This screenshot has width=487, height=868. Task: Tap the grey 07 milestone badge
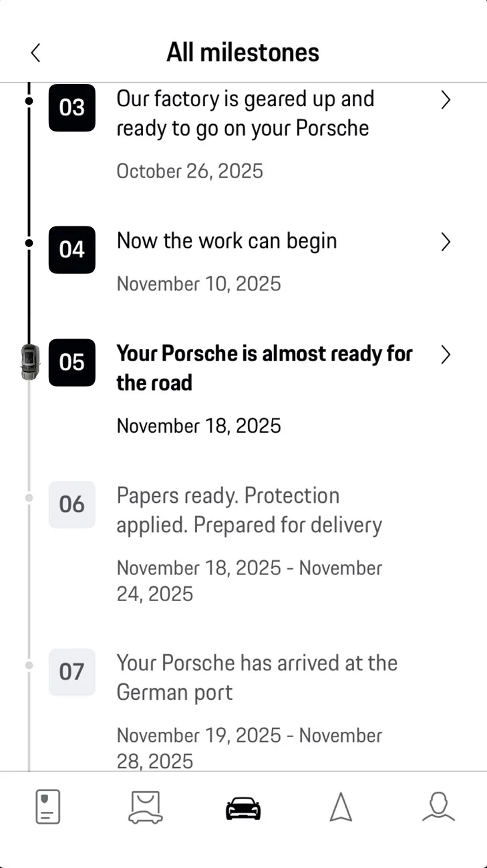click(x=71, y=672)
